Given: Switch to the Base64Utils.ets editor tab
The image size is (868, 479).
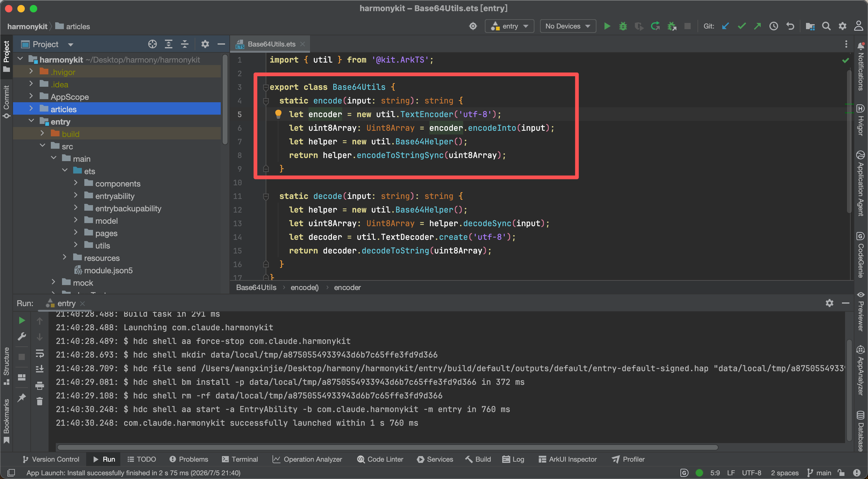Looking at the screenshot, I should coord(271,44).
